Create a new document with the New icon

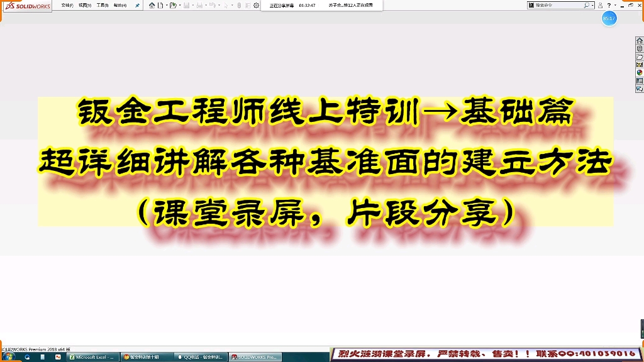(160, 5)
